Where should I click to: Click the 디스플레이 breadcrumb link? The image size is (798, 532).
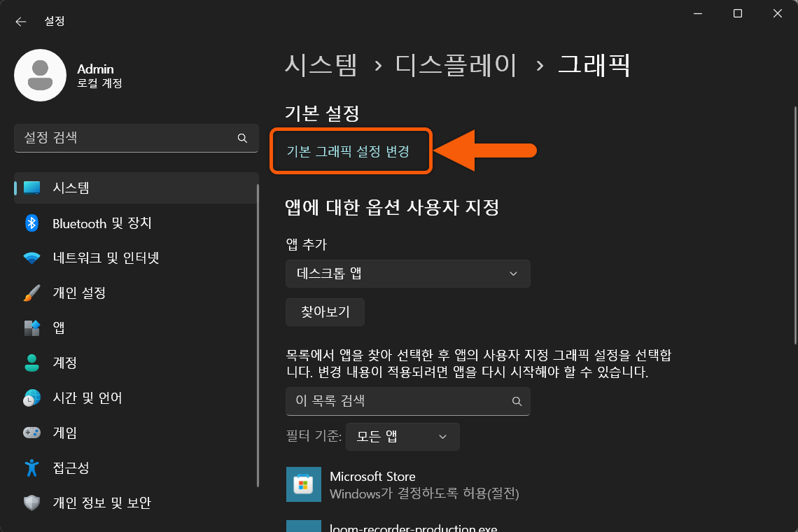pos(456,65)
